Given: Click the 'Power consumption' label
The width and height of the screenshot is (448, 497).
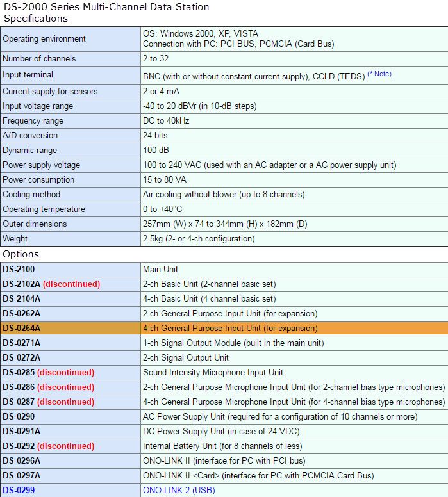Looking at the screenshot, I should [38, 180].
